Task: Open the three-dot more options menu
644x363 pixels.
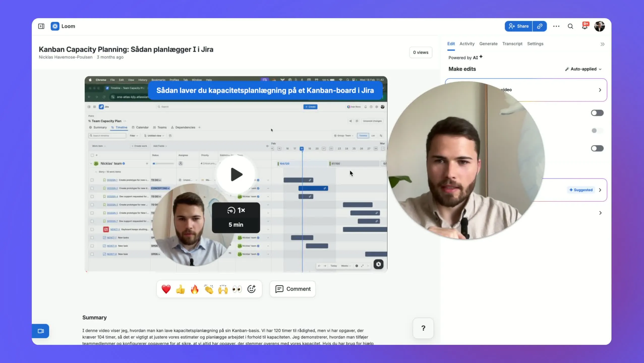Action: tap(556, 26)
